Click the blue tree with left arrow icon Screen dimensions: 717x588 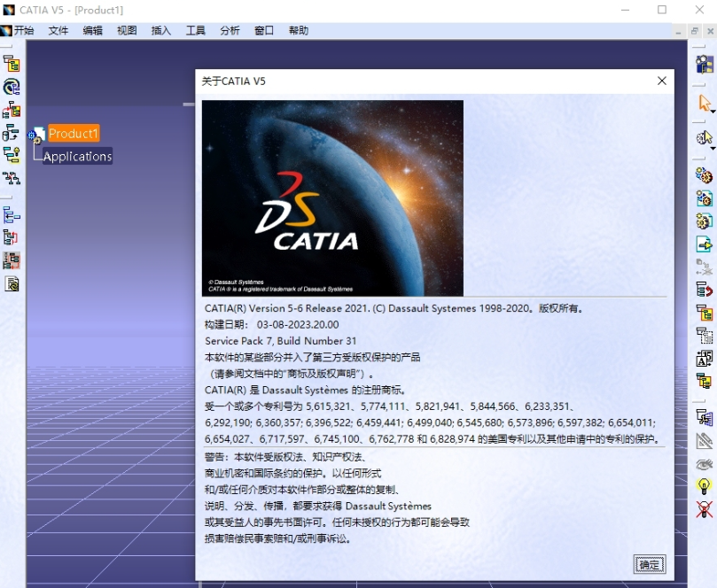click(12, 214)
